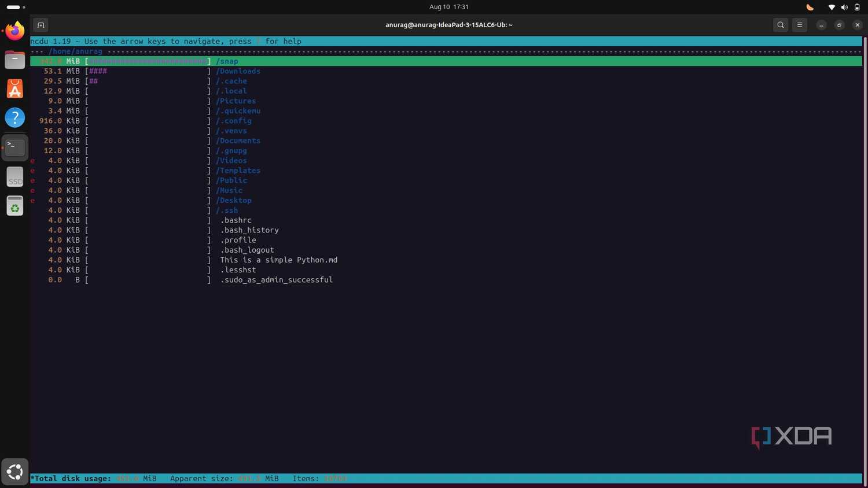Viewport: 868px width, 488px height.
Task: Click the /Templates directory entry
Action: pyautogui.click(x=238, y=171)
